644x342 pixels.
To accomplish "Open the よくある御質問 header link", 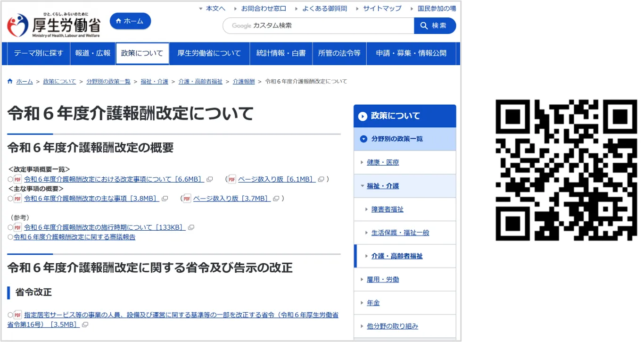I will click(324, 8).
